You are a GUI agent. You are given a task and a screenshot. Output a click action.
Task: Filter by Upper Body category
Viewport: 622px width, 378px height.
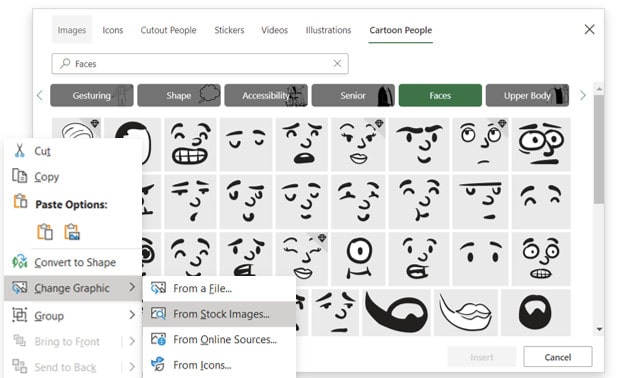[x=527, y=95]
